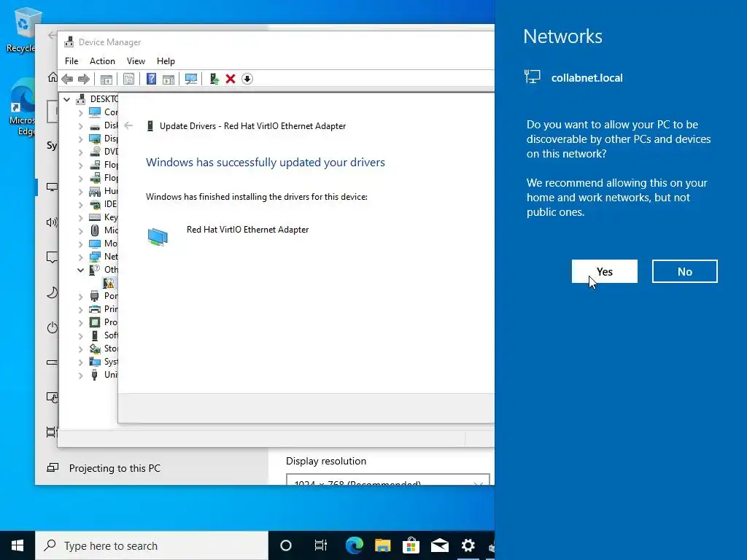Expand the Keyboards (Key) tree node
747x560 pixels.
click(80, 218)
